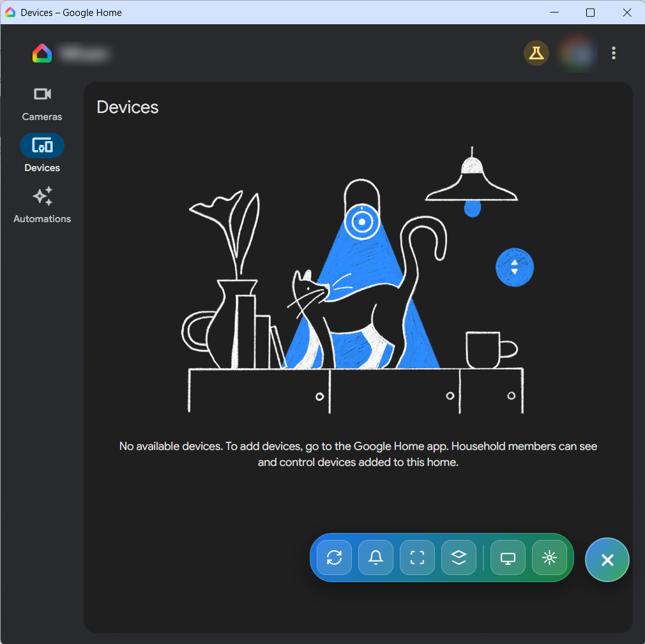This screenshot has width=645, height=644.
Task: Open the three-dot overflow menu
Action: 614,53
